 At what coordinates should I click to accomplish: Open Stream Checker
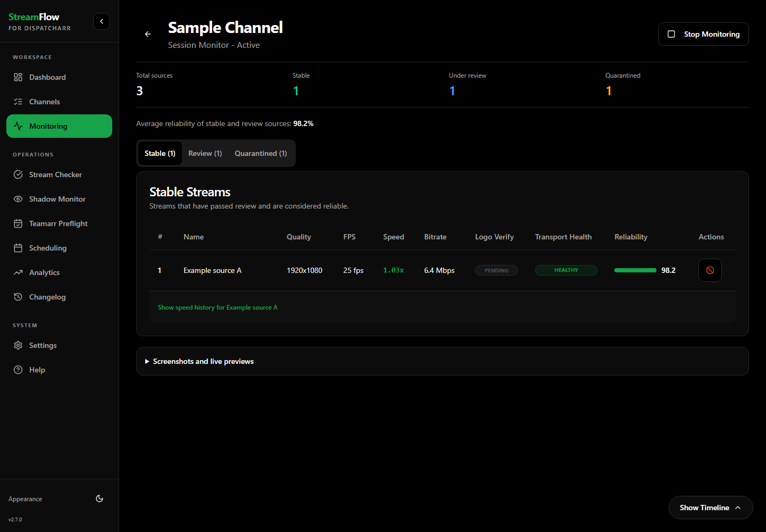[x=59, y=174]
